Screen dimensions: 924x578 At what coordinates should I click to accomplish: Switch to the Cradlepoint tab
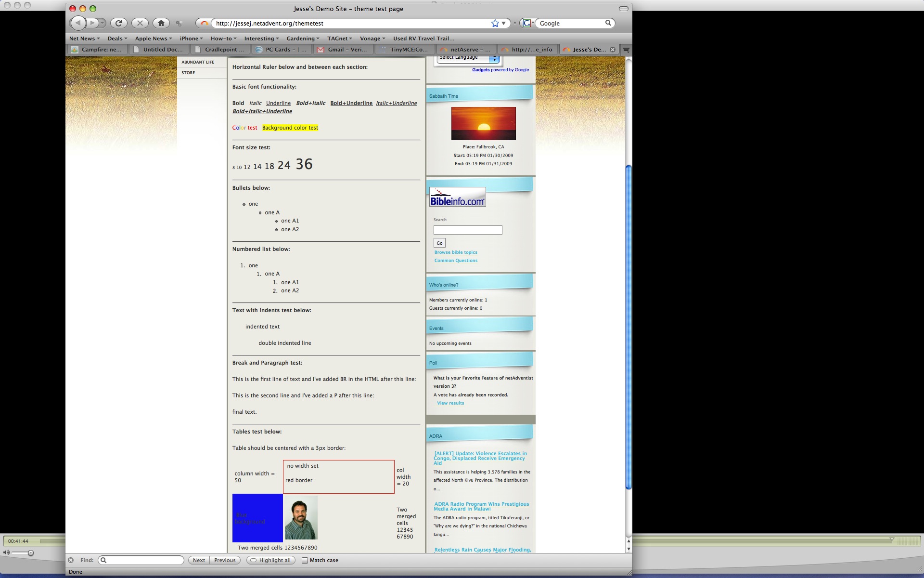coord(220,50)
